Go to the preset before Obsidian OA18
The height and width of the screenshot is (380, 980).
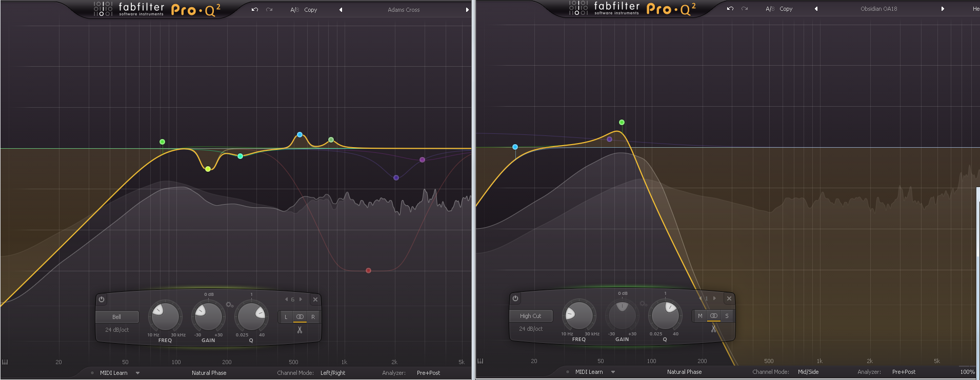(816, 9)
